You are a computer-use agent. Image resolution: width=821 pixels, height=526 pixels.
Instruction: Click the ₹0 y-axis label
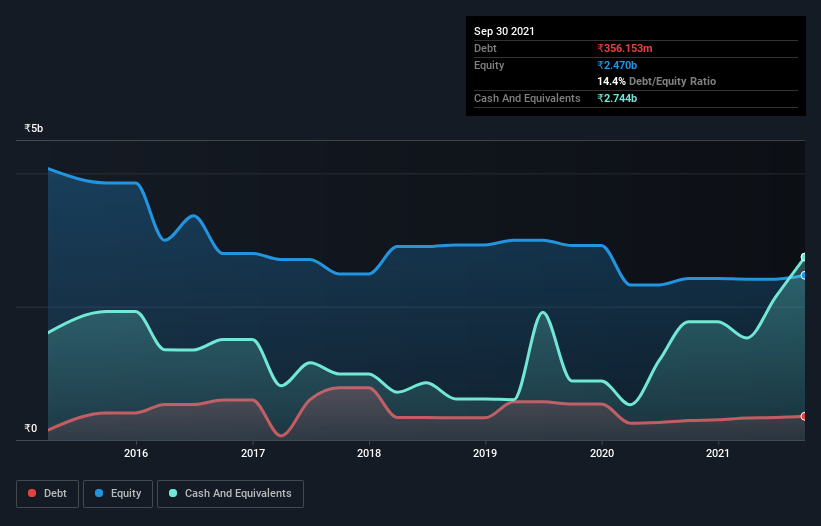tap(31, 428)
